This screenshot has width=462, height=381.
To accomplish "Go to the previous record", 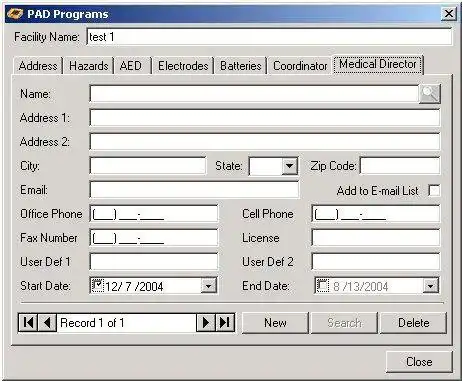I will point(47,322).
